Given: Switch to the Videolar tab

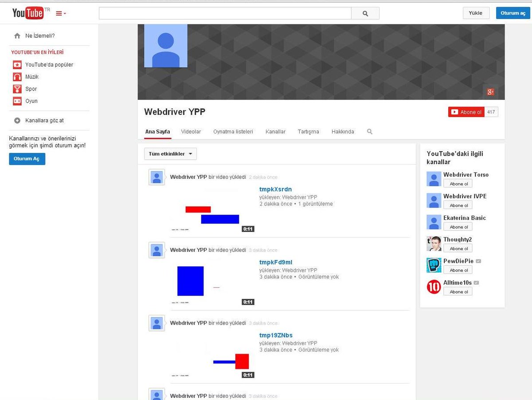Looking at the screenshot, I should (191, 132).
